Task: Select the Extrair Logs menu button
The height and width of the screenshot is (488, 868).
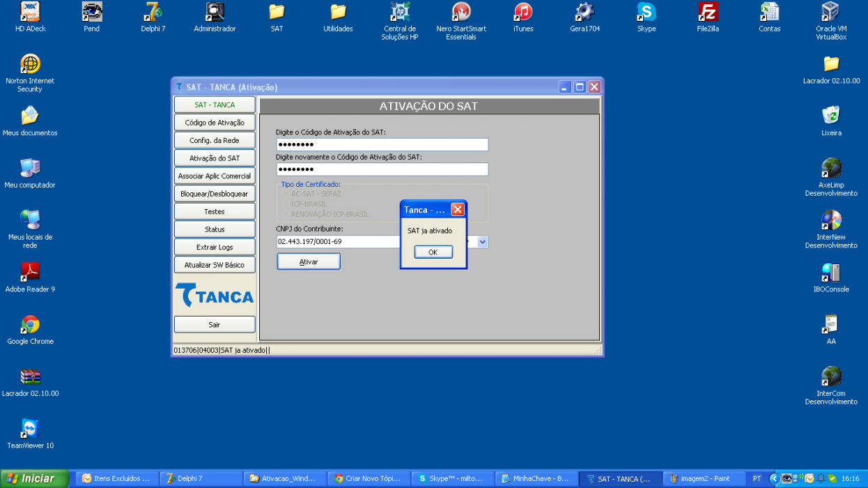Action: 215,247
